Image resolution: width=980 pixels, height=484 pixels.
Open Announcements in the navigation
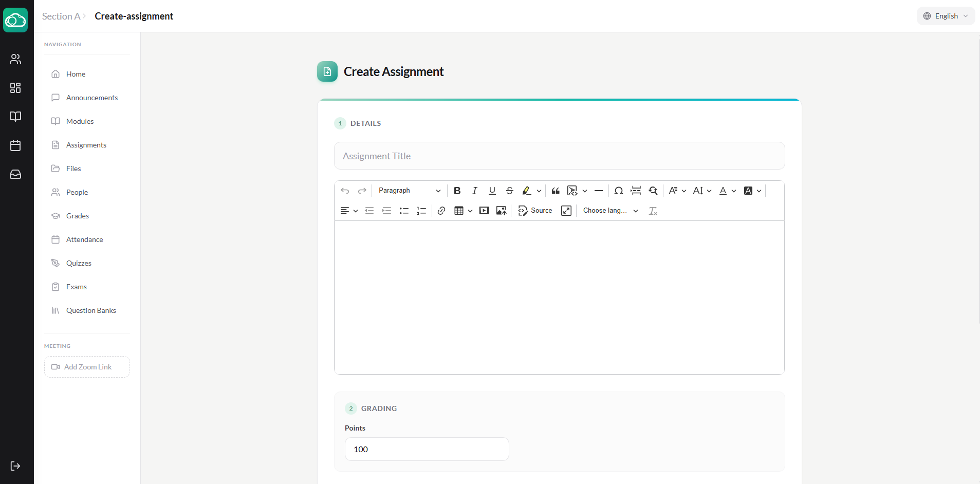(87, 98)
